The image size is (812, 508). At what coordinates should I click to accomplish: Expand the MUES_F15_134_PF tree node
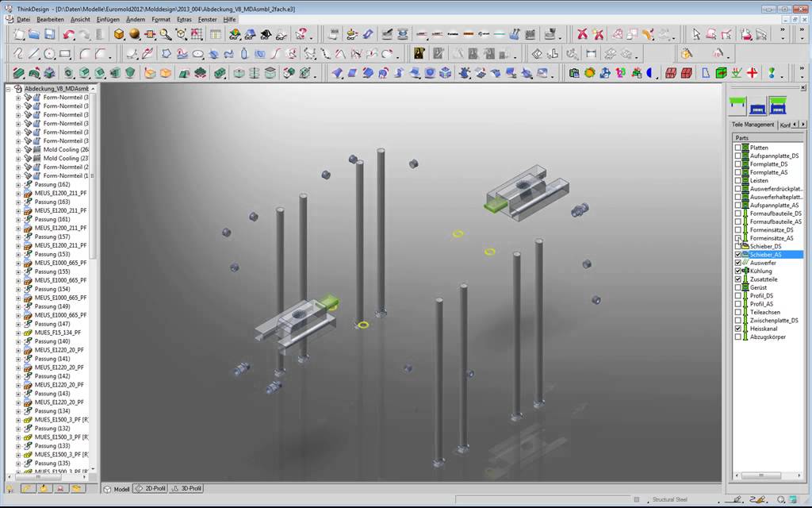18,333
